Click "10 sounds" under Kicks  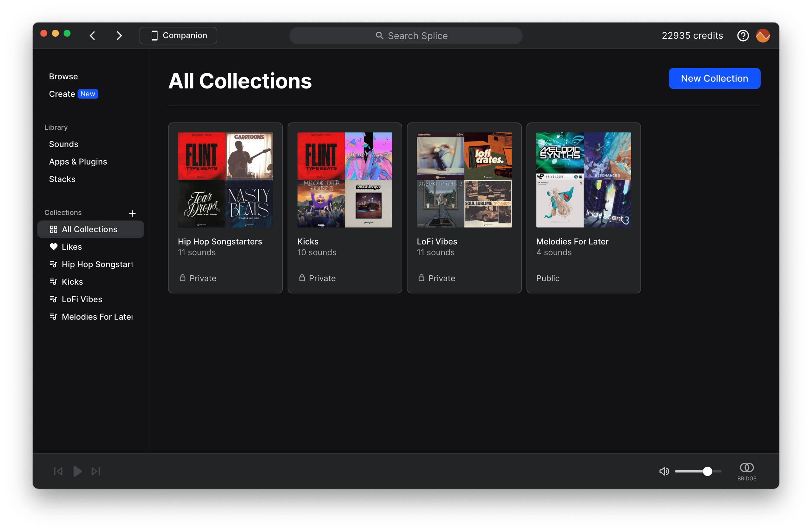(x=317, y=252)
